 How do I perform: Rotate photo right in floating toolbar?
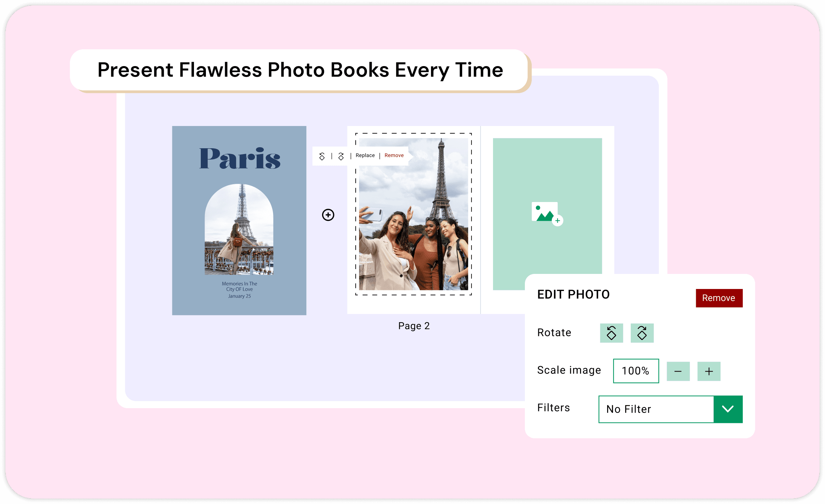click(x=341, y=156)
